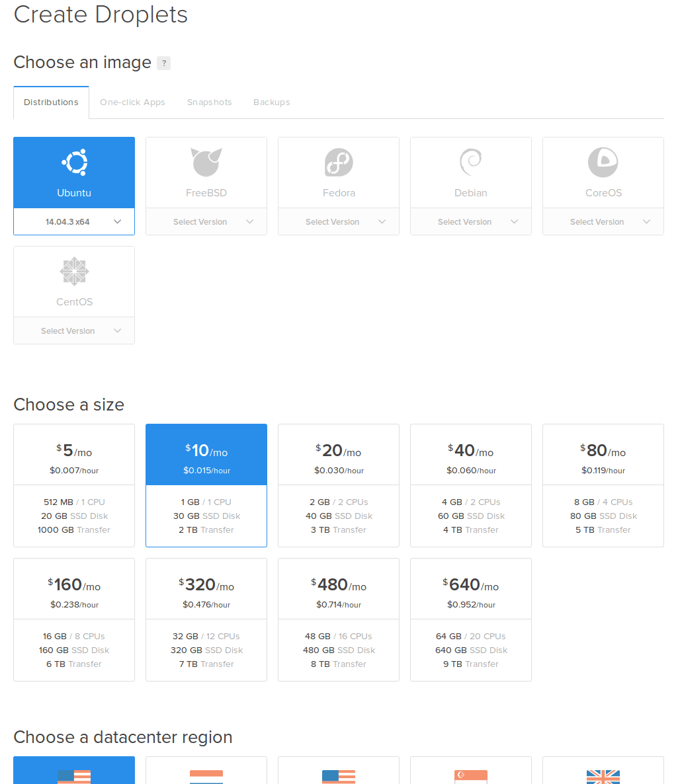Select the Debian swirl icon
The width and height of the screenshot is (678, 784).
coord(470,162)
